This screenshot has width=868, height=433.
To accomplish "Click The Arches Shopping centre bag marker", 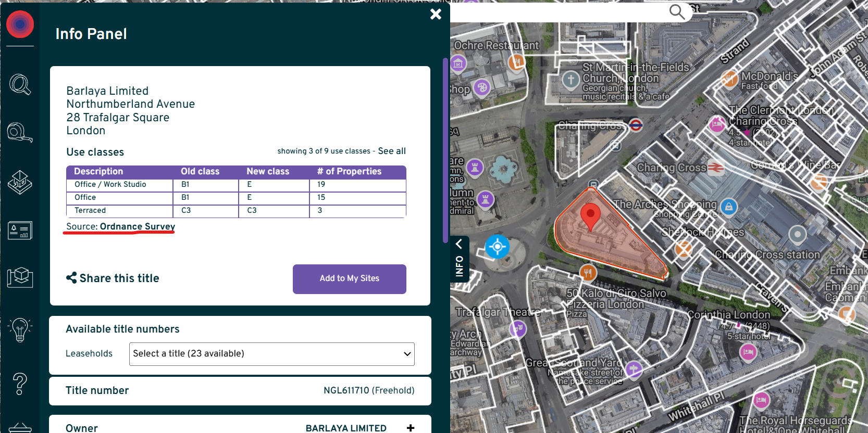I will [x=729, y=207].
